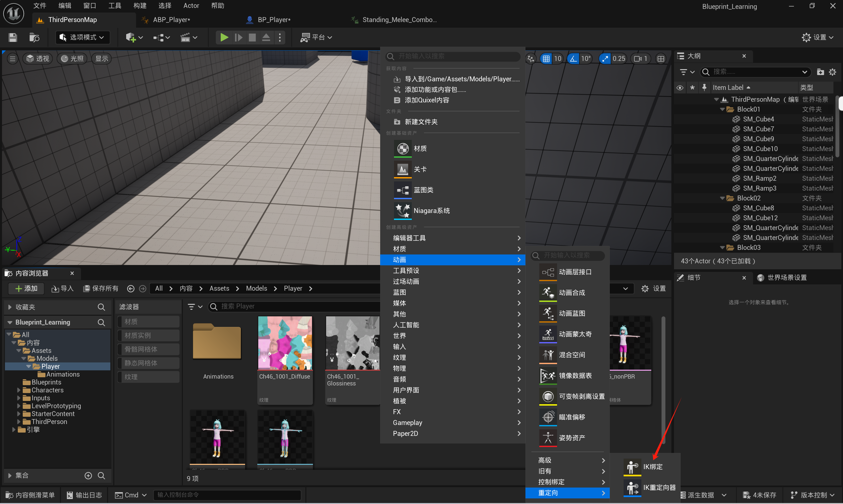The image size is (843, 504).
Task: Switch to the BP_Player tab
Action: pos(274,20)
